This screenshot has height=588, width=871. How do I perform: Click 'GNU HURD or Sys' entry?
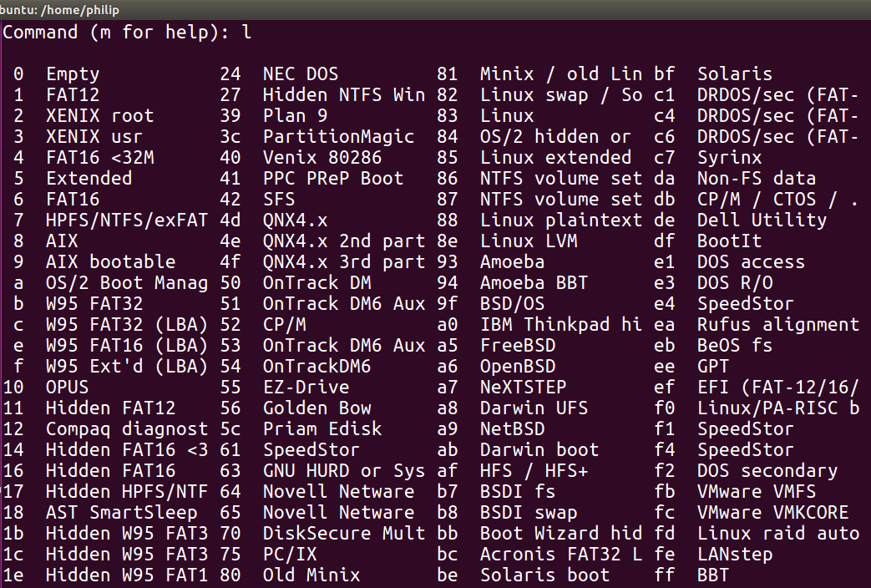(344, 471)
